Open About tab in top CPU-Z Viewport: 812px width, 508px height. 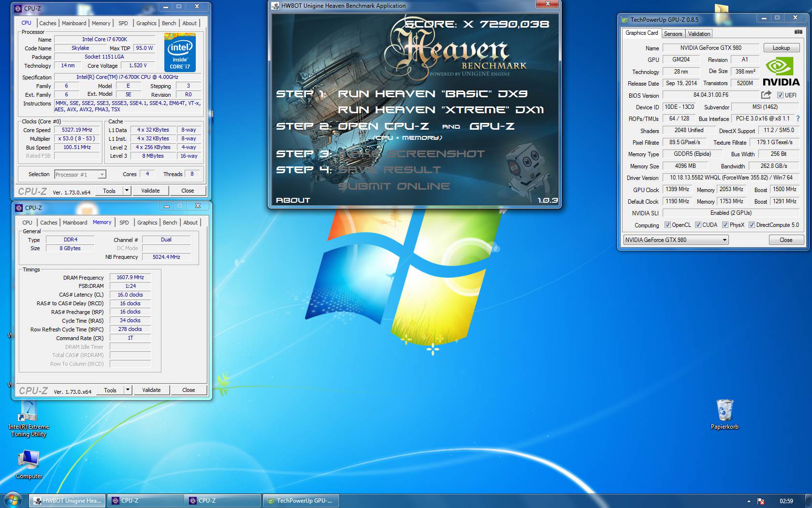point(189,23)
